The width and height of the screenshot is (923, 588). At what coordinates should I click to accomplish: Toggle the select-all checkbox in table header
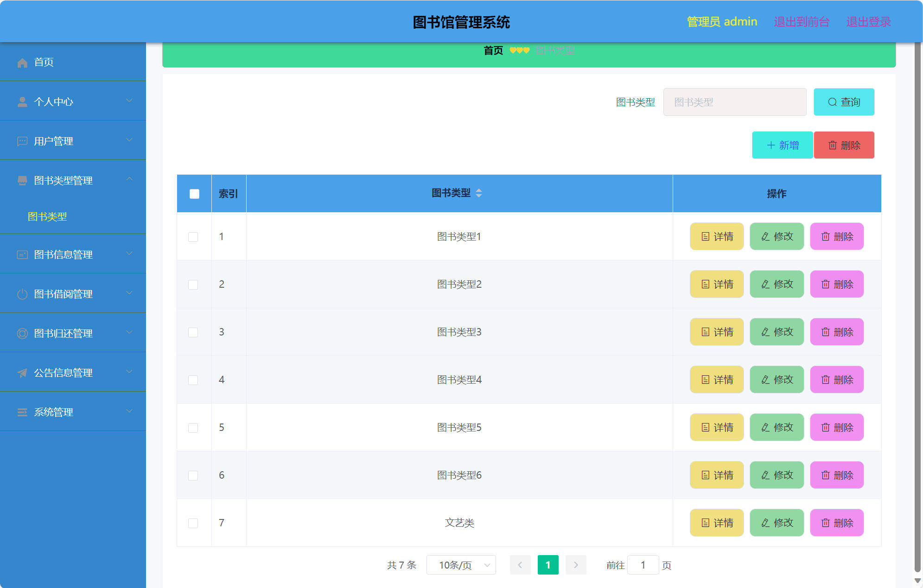tap(194, 193)
